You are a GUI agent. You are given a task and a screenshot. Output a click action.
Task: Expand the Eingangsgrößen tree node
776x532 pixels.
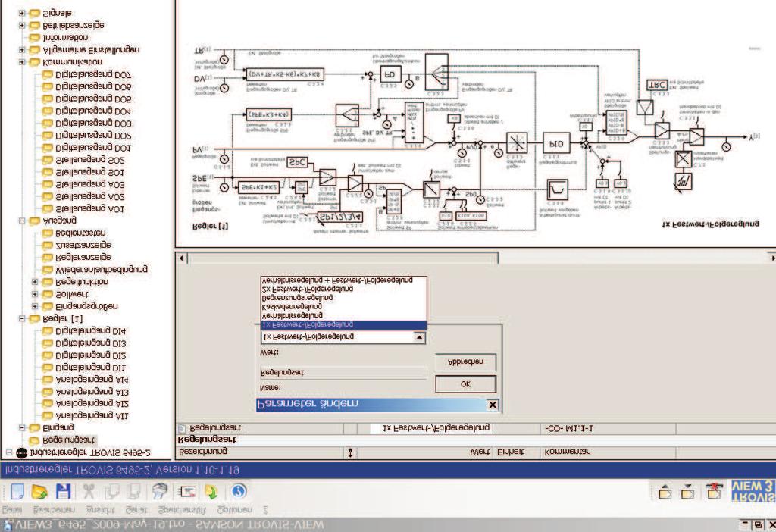[x=35, y=307]
